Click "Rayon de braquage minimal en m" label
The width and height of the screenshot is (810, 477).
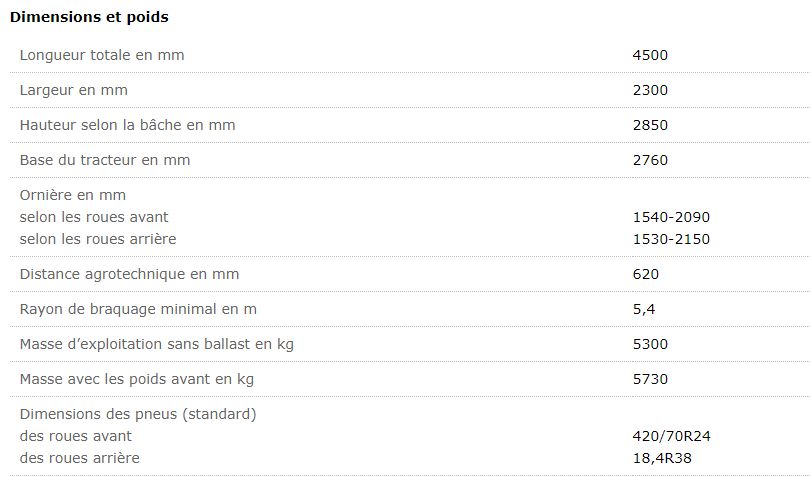pos(138,309)
